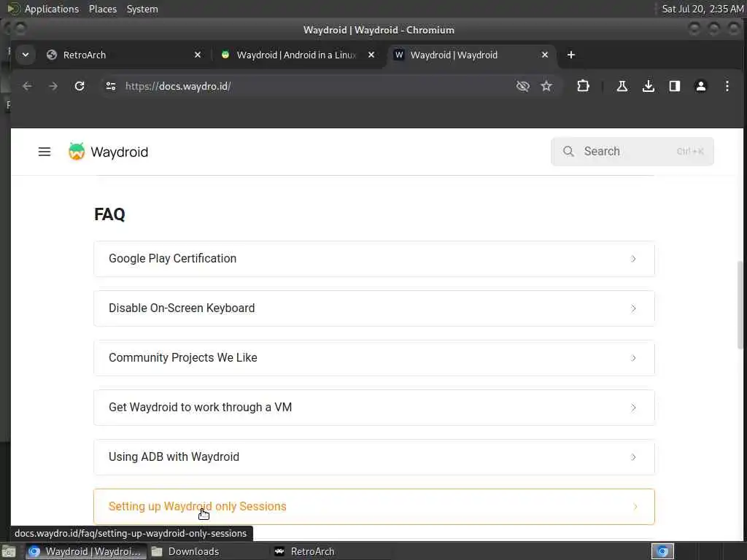
Task: Open the Applications menu
Action: click(52, 9)
